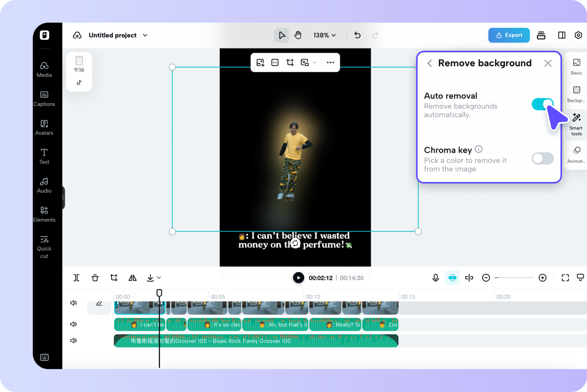The width and height of the screenshot is (587, 392).
Task: Delete the selected clip
Action: pyautogui.click(x=95, y=278)
